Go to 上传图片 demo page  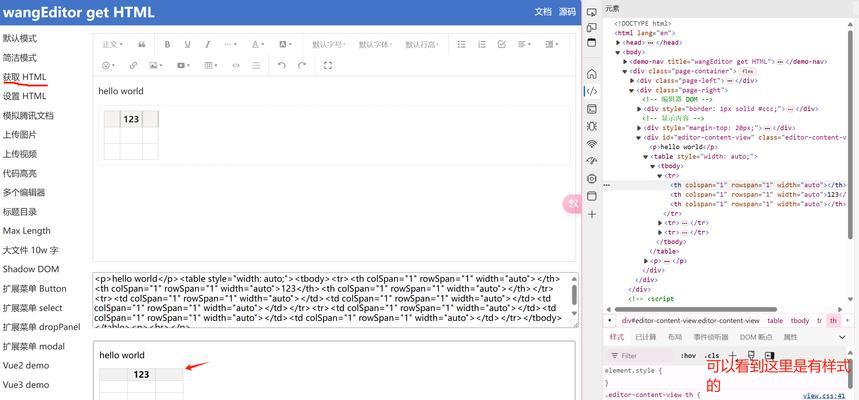coord(20,135)
